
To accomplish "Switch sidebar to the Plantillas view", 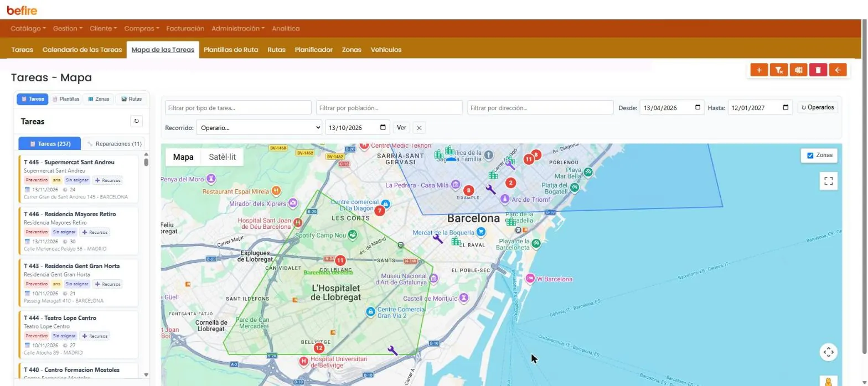I will [66, 99].
